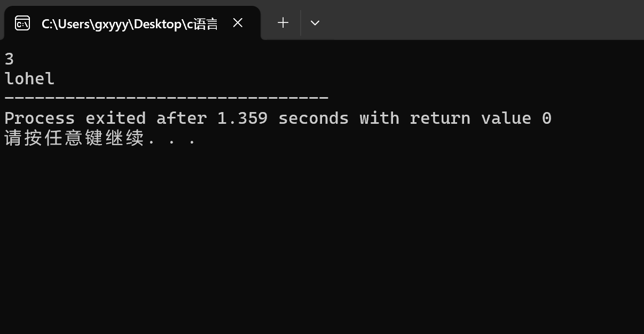This screenshot has width=644, height=334.
Task: Click the word Process in the exit message
Action: click(x=40, y=118)
